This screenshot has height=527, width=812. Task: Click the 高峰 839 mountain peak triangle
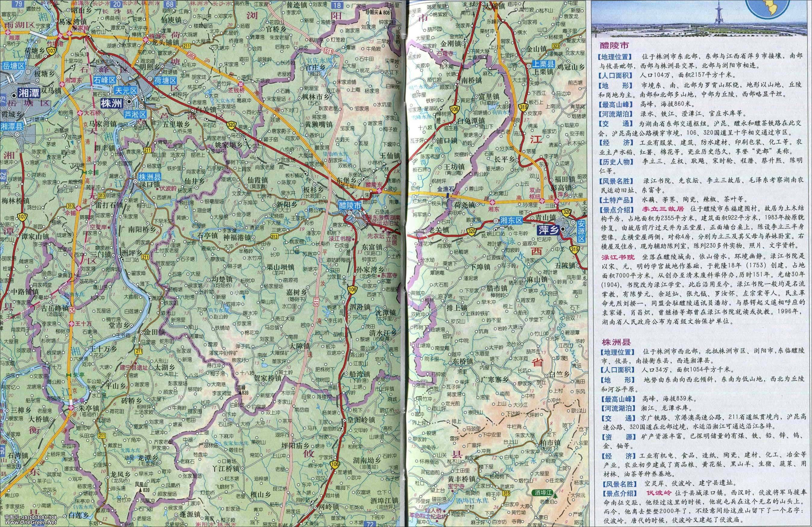click(x=241, y=393)
